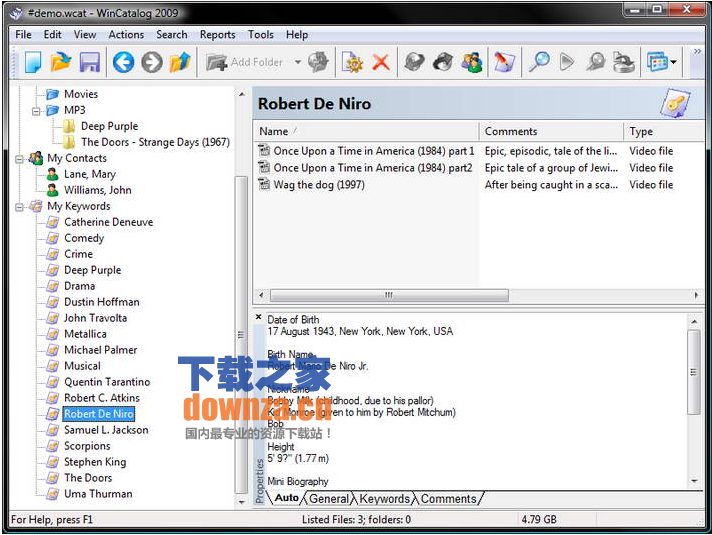Open a catalog with the folder icon
712x535 pixels.
coord(61,62)
